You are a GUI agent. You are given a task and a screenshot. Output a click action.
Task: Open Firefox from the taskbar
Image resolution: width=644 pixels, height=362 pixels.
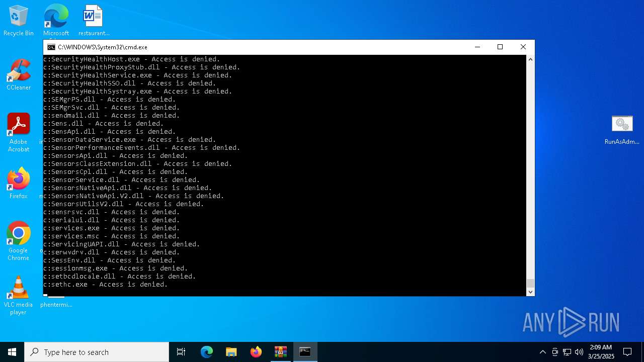click(256, 352)
